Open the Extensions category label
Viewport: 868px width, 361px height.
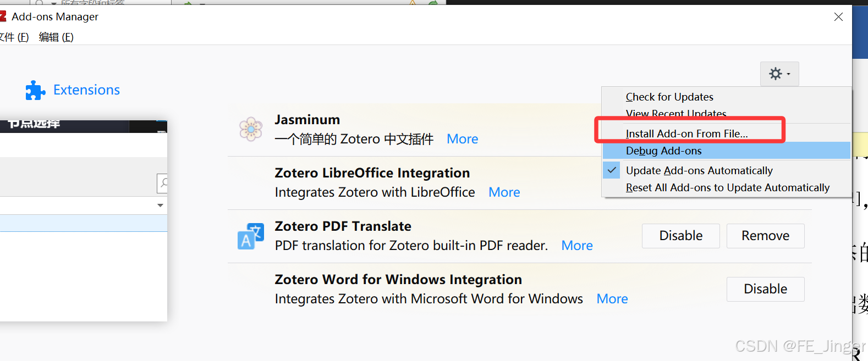[86, 90]
